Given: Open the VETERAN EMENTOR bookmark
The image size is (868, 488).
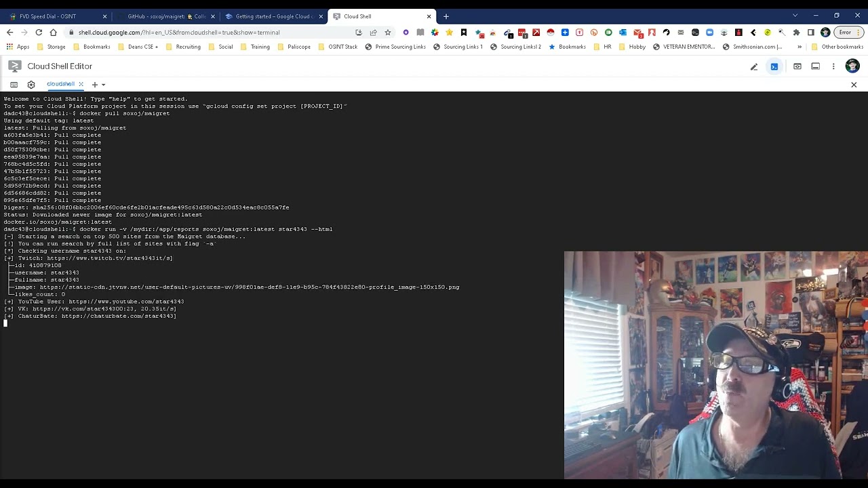Looking at the screenshot, I should tap(684, 47).
